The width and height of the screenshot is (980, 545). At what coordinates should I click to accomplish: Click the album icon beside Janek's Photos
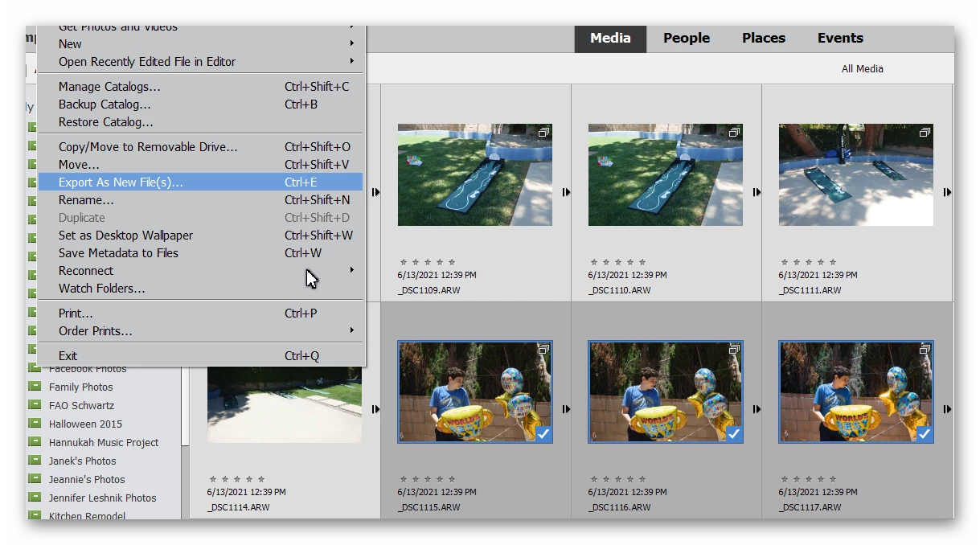coord(35,461)
